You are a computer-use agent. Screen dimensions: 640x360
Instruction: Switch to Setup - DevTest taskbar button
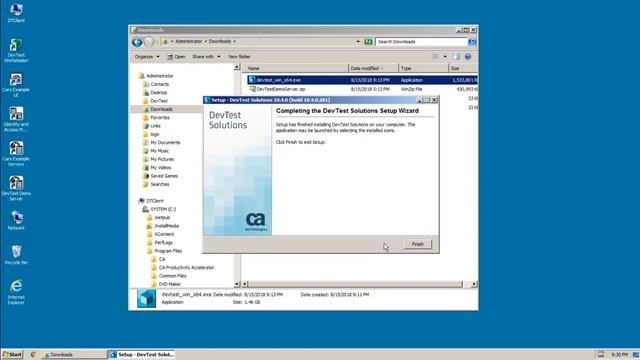click(142, 354)
